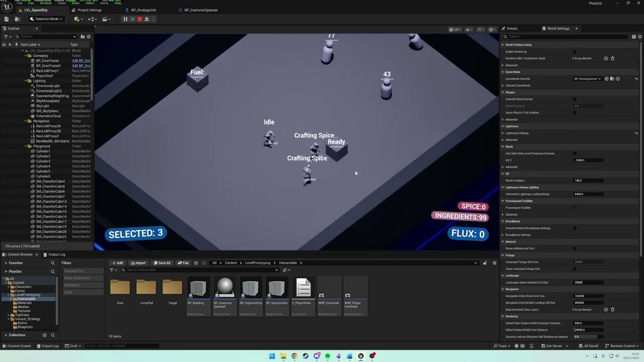Expand Lightmass Settings
644x362 pixels.
[503, 133]
